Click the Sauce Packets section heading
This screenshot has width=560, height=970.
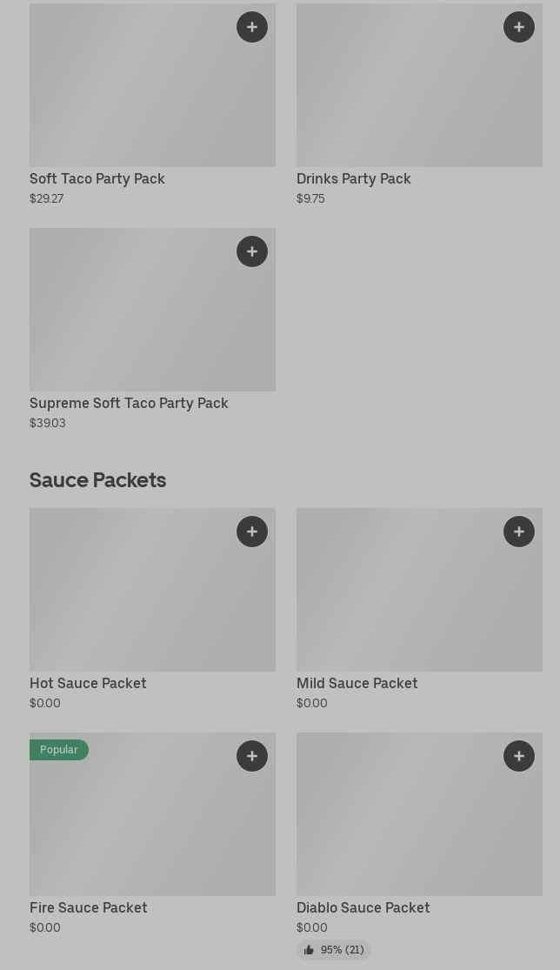[x=97, y=480]
